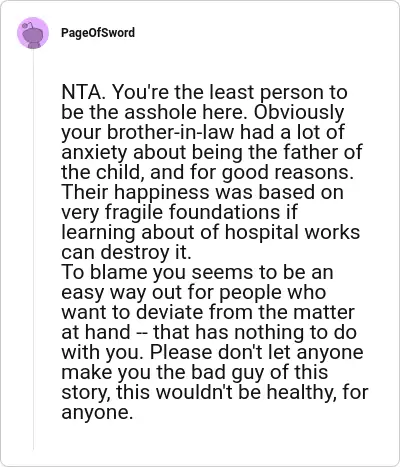Collapse the comment via the vertical thread line
Image resolution: width=400 pixels, height=467 pixels.
click(x=33, y=249)
